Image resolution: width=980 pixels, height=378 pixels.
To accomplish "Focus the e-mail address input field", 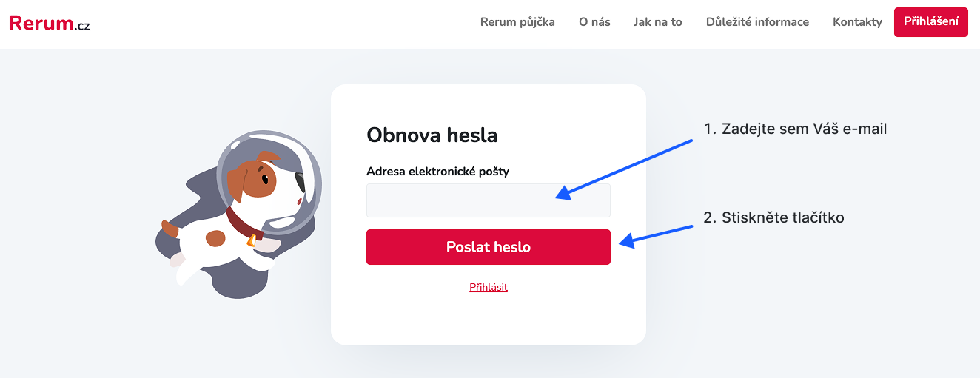I will coord(488,200).
